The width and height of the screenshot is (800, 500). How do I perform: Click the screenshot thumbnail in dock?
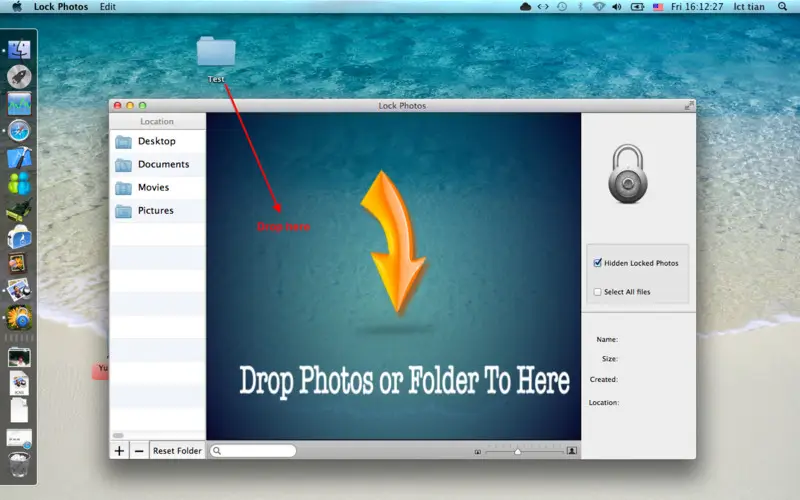pyautogui.click(x=19, y=357)
